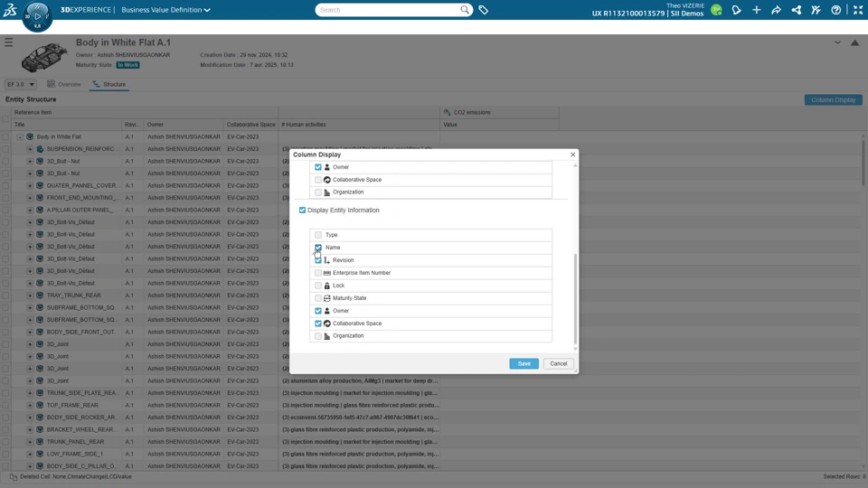868x488 pixels.
Task: Expand the header chevron at top right
Action: (x=837, y=42)
